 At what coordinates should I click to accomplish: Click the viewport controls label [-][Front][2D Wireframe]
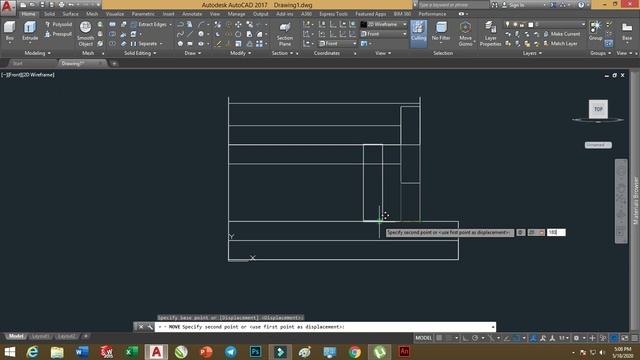coord(28,75)
